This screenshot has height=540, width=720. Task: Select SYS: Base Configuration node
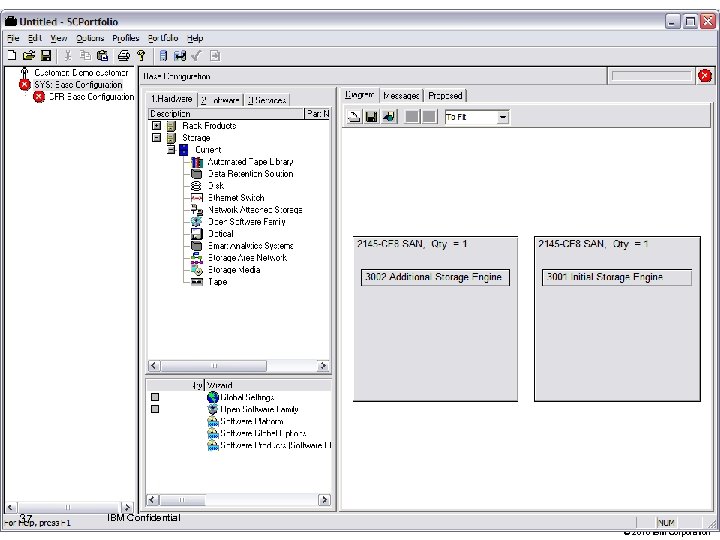[x=78, y=84]
